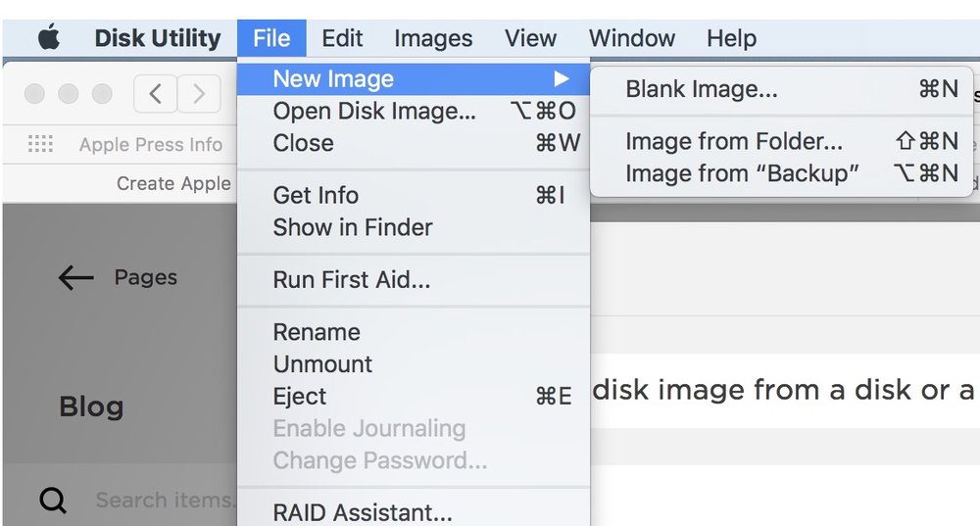Viewport: 980px width, 526px height.
Task: Select Image from "Backup" option
Action: (x=742, y=173)
